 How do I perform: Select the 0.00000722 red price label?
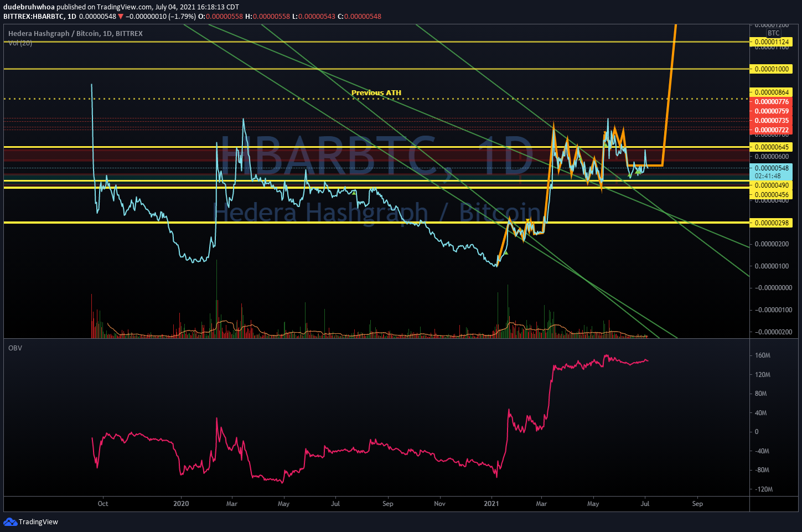pyautogui.click(x=771, y=130)
